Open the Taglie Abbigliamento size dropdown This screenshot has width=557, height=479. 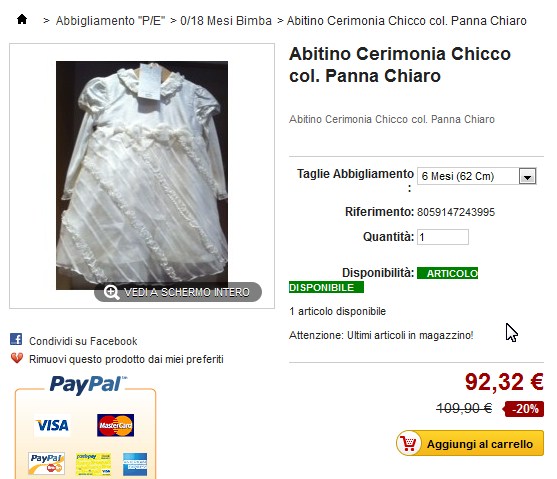point(476,176)
